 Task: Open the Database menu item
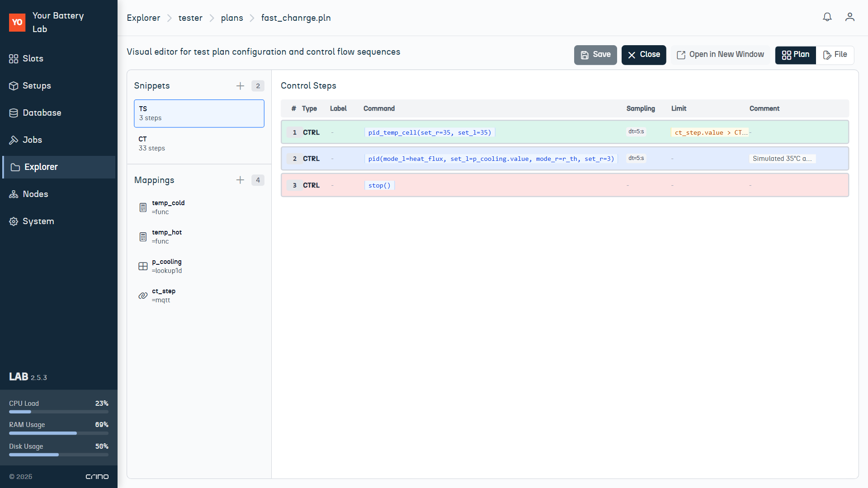pos(42,113)
